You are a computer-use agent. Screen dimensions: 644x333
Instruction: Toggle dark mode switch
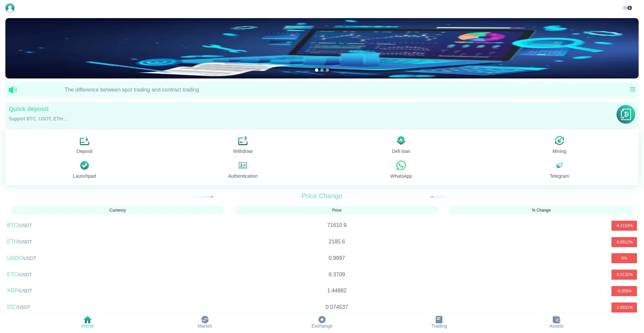[627, 8]
